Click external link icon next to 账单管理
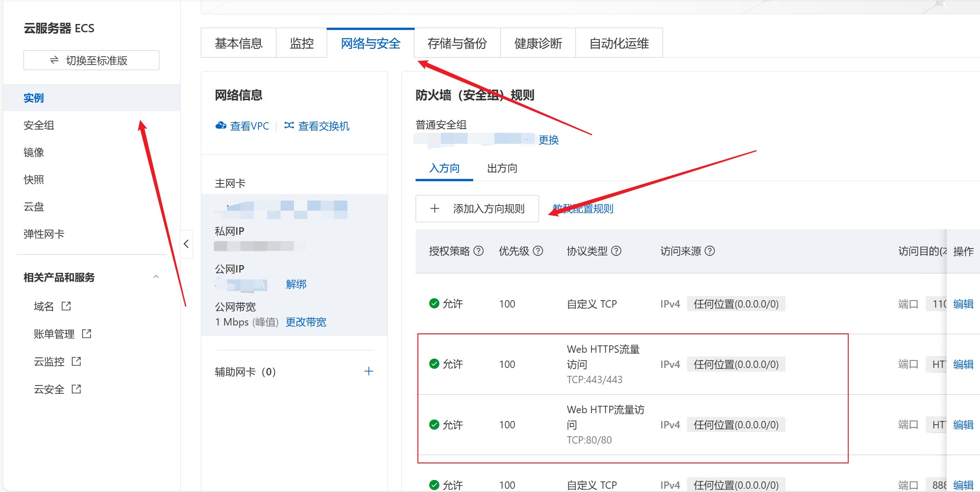Viewport: 980px width, 492px height. click(x=87, y=333)
